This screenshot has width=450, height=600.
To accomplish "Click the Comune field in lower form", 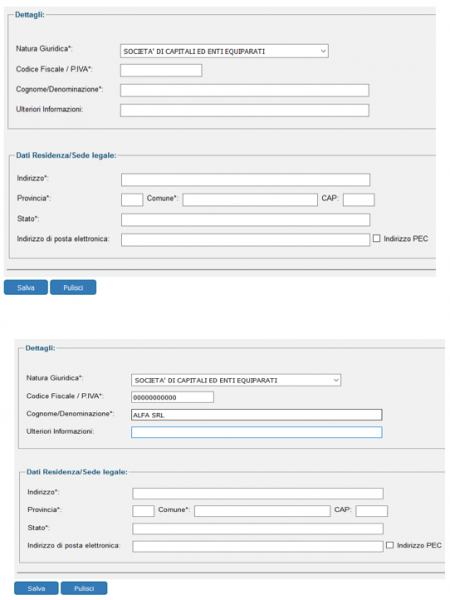I will coord(262,511).
